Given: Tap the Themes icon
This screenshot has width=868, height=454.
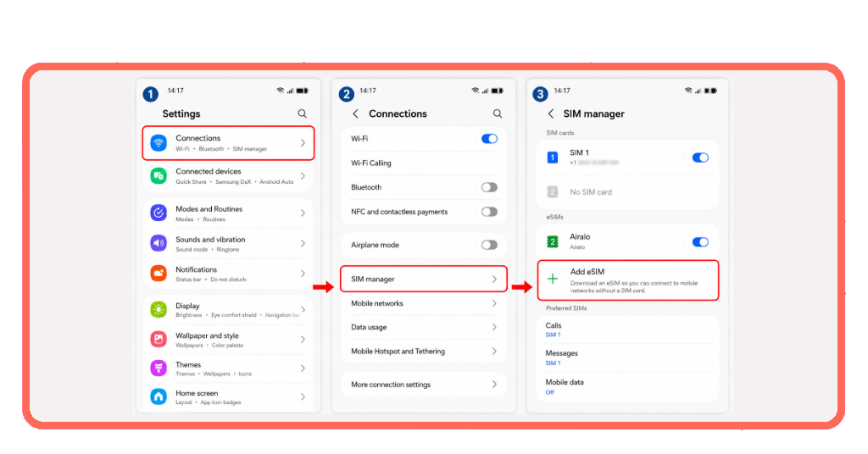Looking at the screenshot, I should (159, 368).
